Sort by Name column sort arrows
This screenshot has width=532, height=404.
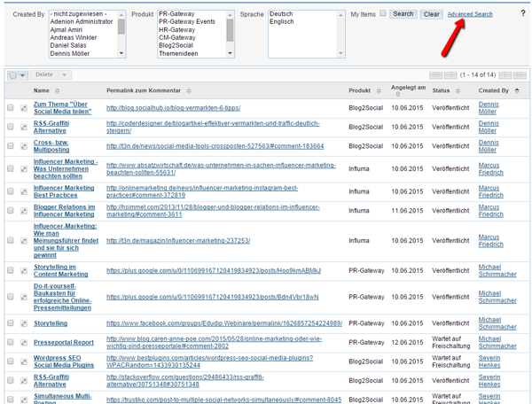coord(58,91)
